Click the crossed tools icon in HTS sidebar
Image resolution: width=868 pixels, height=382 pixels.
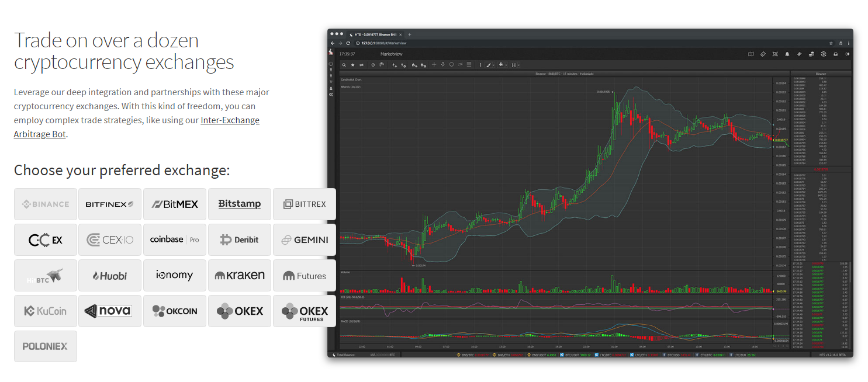(331, 82)
